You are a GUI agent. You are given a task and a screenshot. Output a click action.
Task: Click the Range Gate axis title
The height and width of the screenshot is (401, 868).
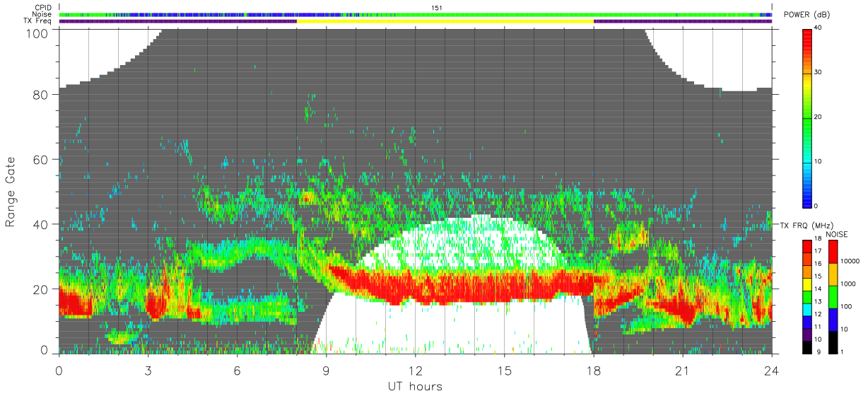(x=11, y=192)
